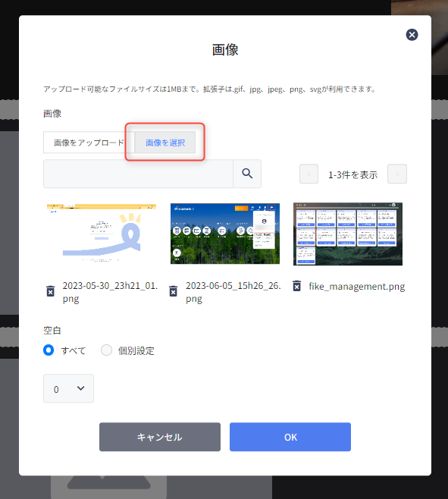Open the margin value dropdown showing 0
This screenshot has width=448, height=499.
coord(68,388)
